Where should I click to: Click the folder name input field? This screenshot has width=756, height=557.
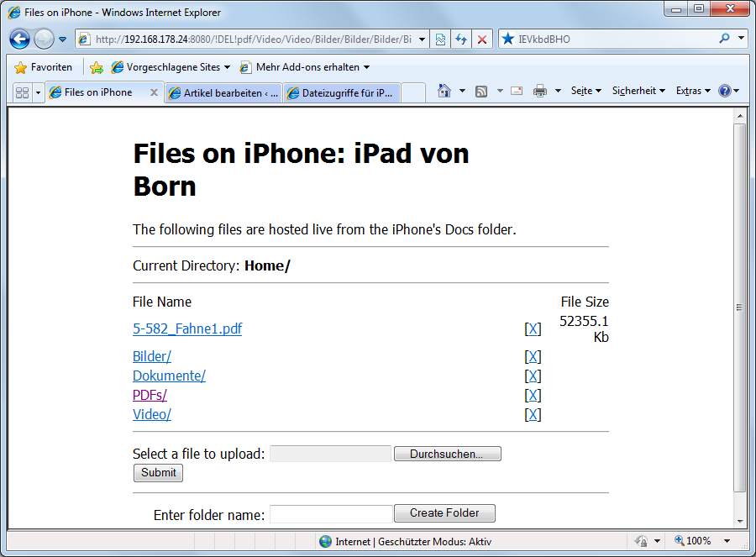[x=331, y=514]
